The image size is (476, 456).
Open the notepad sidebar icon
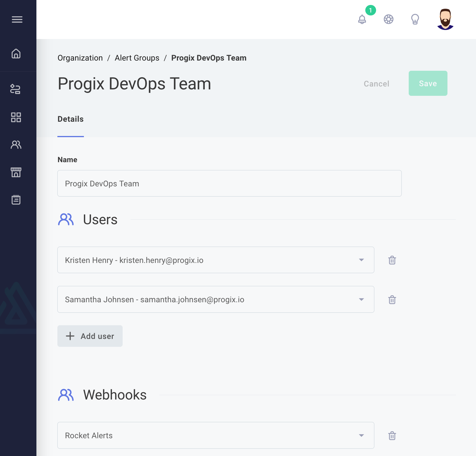click(x=16, y=200)
